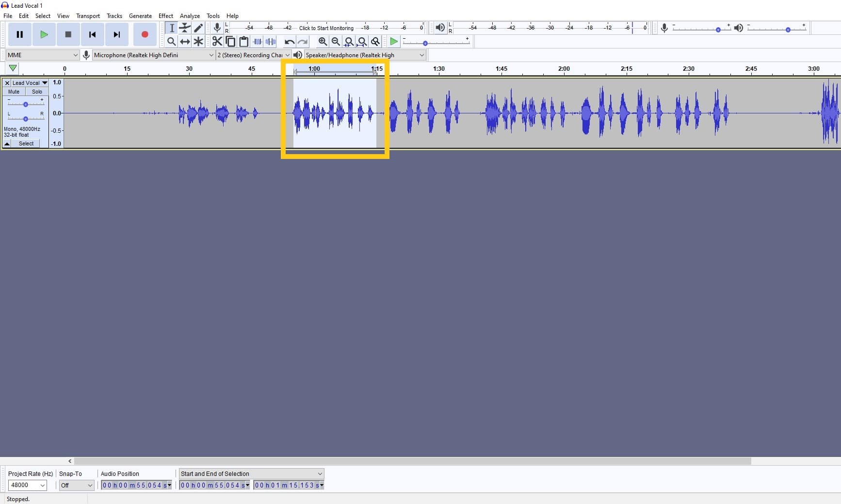This screenshot has width=841, height=504.
Task: Cut the selected audio with scissors icon
Action: (217, 42)
